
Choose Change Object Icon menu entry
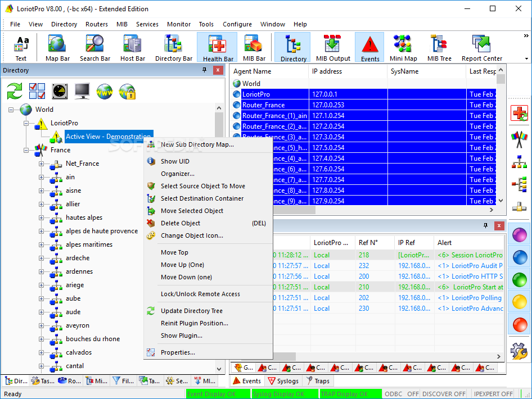[208, 235]
